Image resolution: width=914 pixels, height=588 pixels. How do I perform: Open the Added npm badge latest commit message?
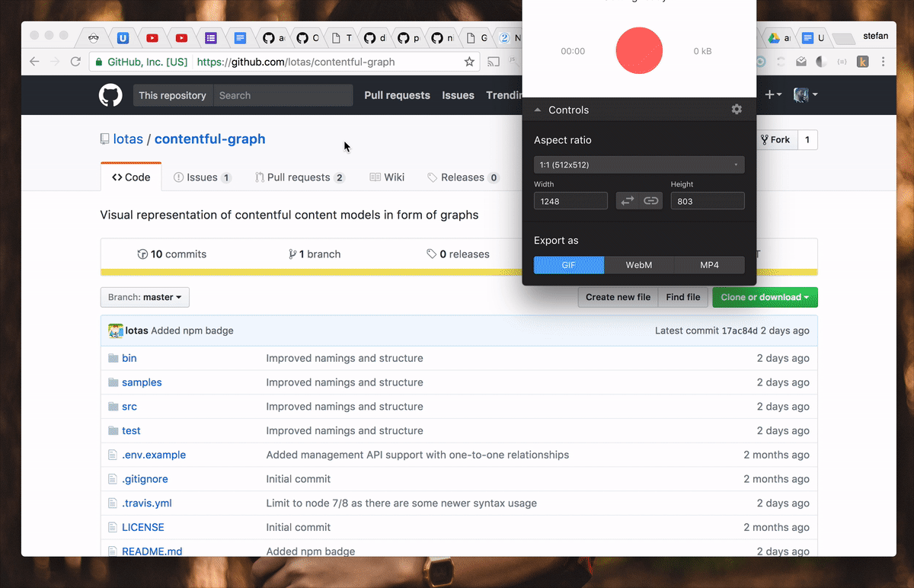192,331
